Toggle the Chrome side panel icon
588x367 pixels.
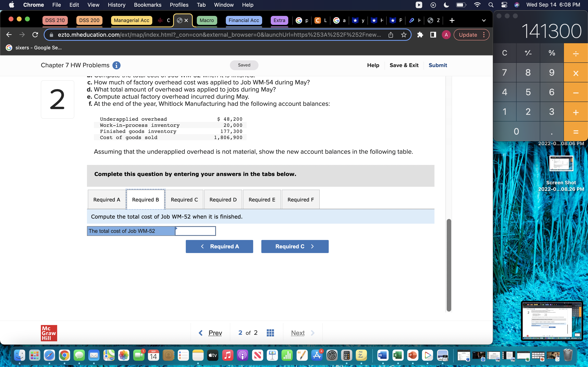point(433,35)
